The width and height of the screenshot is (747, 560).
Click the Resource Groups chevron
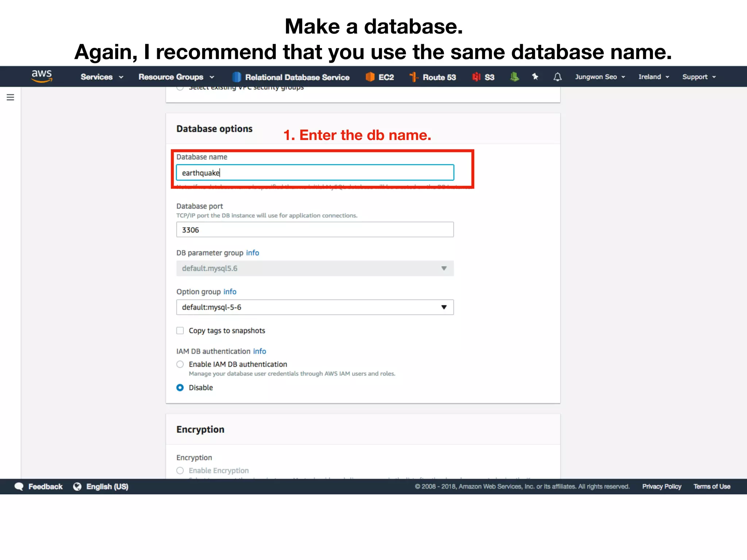pos(212,77)
